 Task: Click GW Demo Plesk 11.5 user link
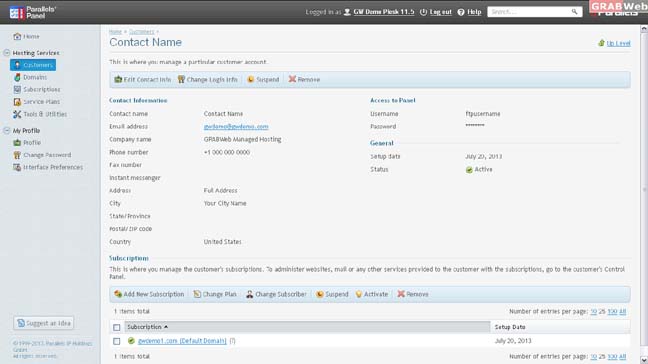pyautogui.click(x=384, y=12)
